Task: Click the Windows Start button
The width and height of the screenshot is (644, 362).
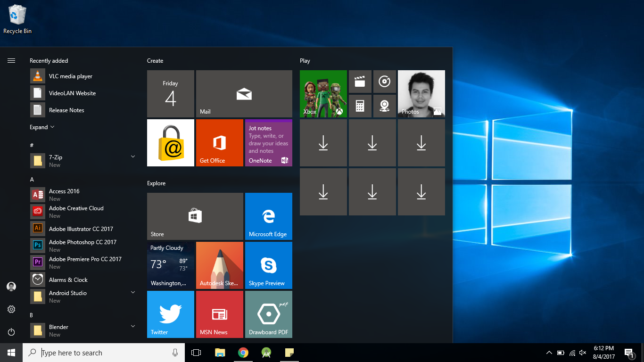Action: [11, 353]
